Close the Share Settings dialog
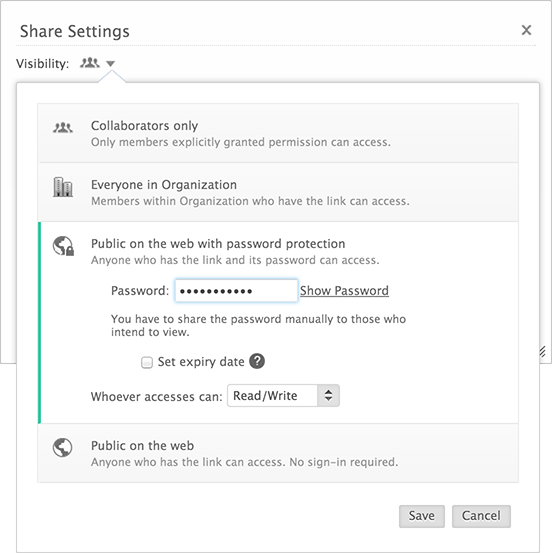 click(526, 30)
